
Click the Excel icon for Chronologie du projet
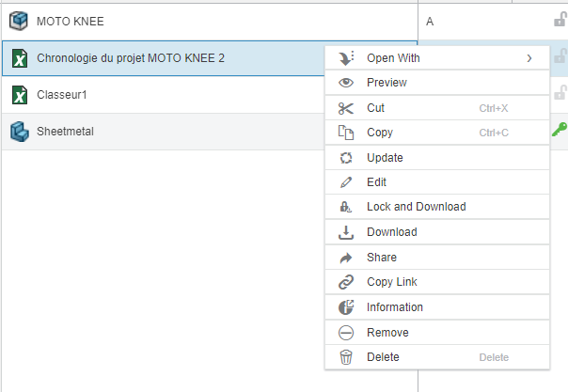(x=19, y=58)
